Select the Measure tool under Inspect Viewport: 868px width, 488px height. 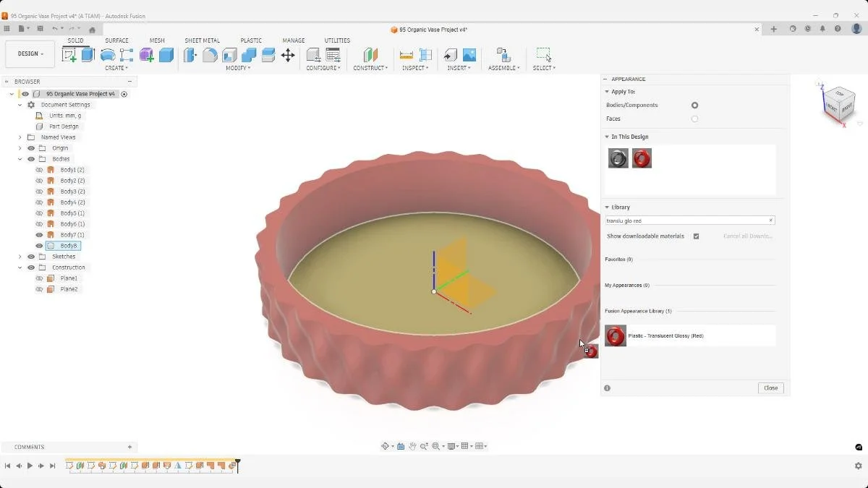coord(407,55)
